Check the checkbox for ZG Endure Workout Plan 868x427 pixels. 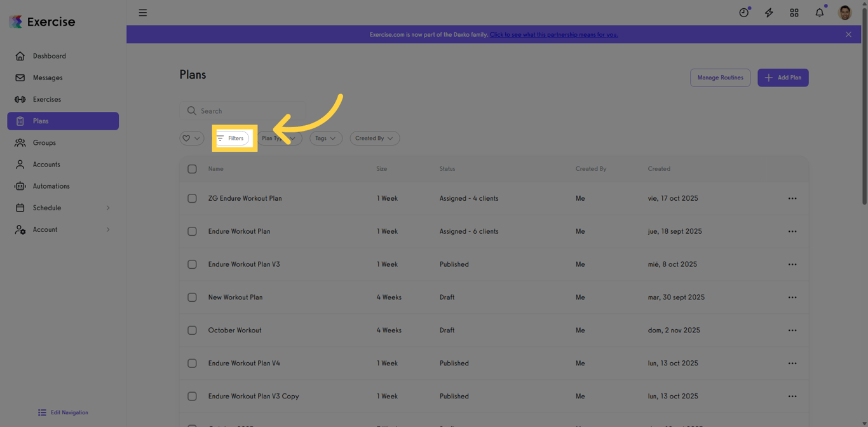[192, 198]
